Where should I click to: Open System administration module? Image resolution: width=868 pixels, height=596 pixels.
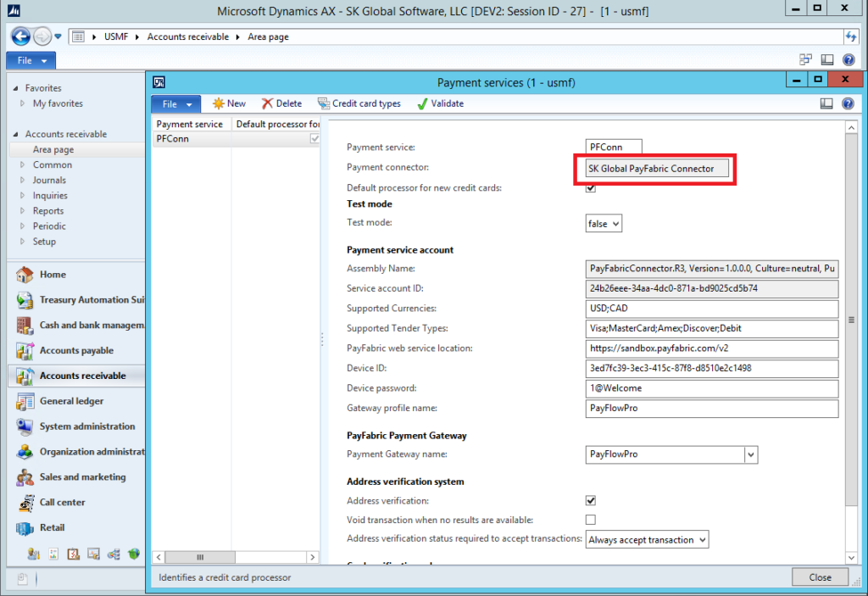click(76, 426)
